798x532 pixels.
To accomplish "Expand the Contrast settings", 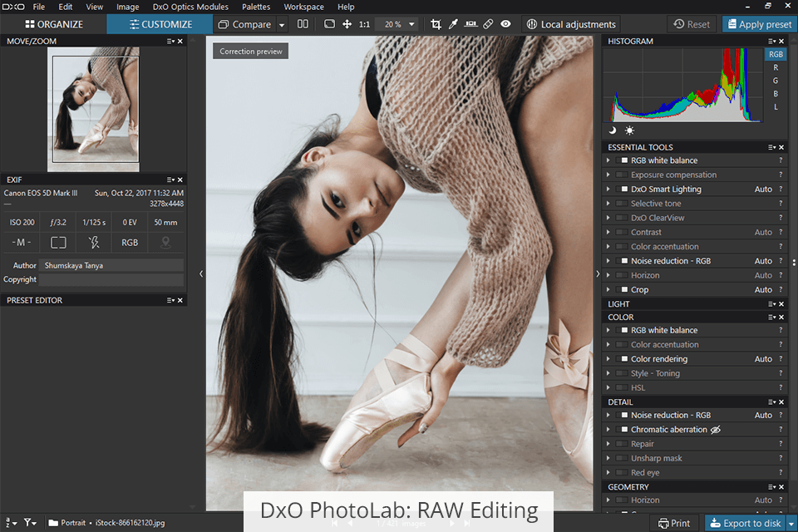I will tap(608, 232).
